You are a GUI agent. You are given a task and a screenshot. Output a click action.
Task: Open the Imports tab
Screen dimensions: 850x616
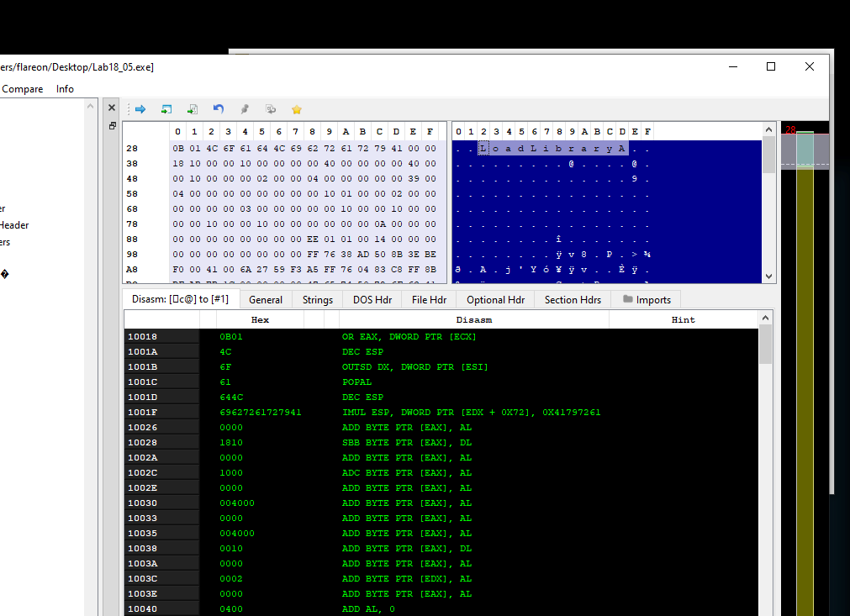(647, 300)
